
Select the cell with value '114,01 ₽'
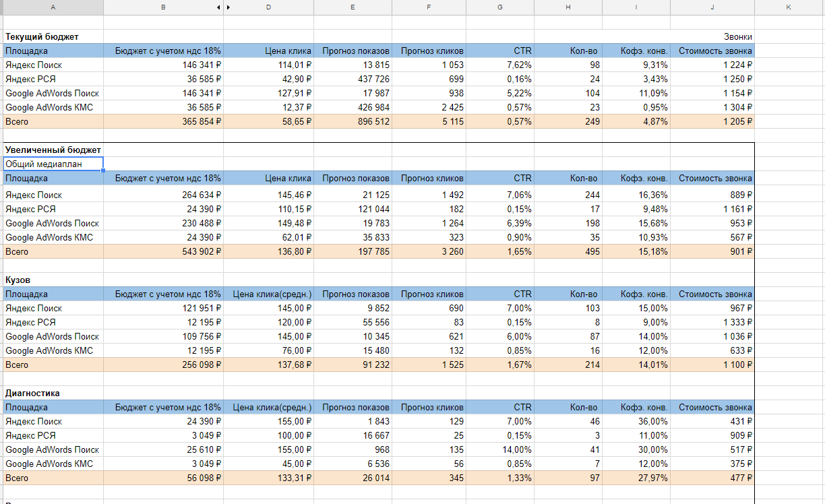point(268,65)
